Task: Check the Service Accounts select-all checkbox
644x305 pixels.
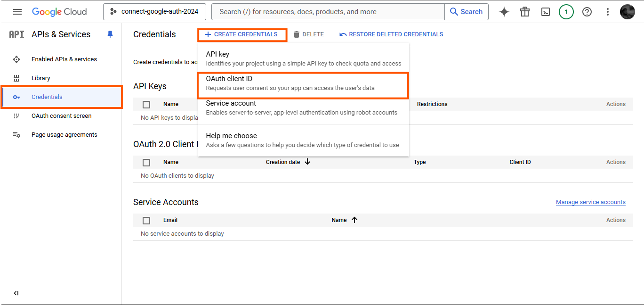Action: (146, 220)
